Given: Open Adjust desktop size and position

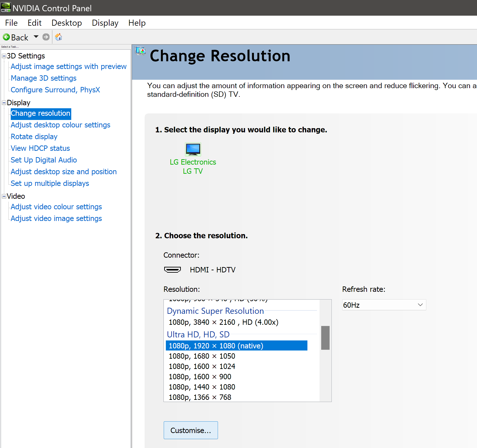Looking at the screenshot, I should (64, 172).
